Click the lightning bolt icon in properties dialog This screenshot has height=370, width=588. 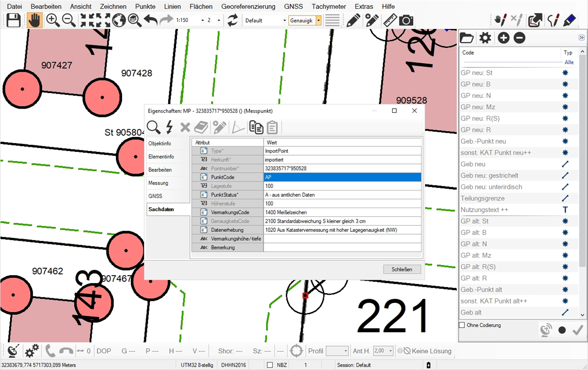point(169,127)
